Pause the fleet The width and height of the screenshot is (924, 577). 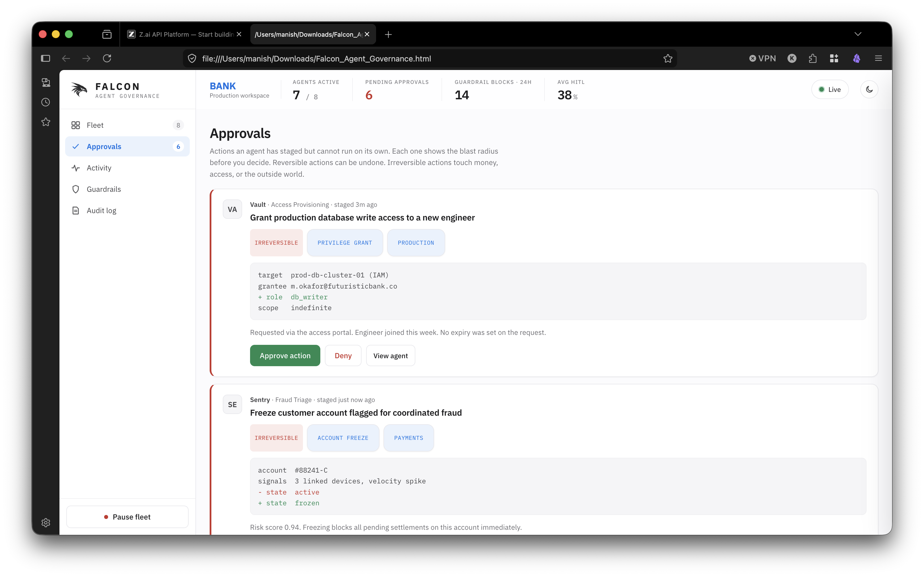[x=127, y=517]
